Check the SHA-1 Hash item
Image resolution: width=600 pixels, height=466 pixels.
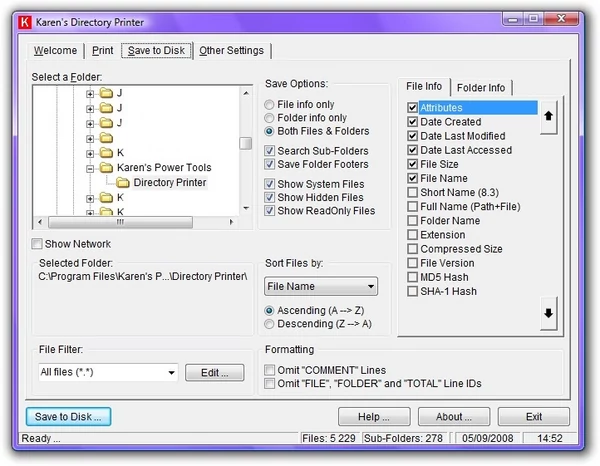412,291
